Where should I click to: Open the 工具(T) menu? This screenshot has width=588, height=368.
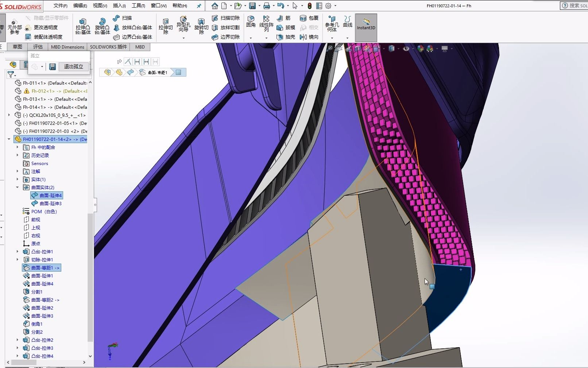[x=138, y=6]
